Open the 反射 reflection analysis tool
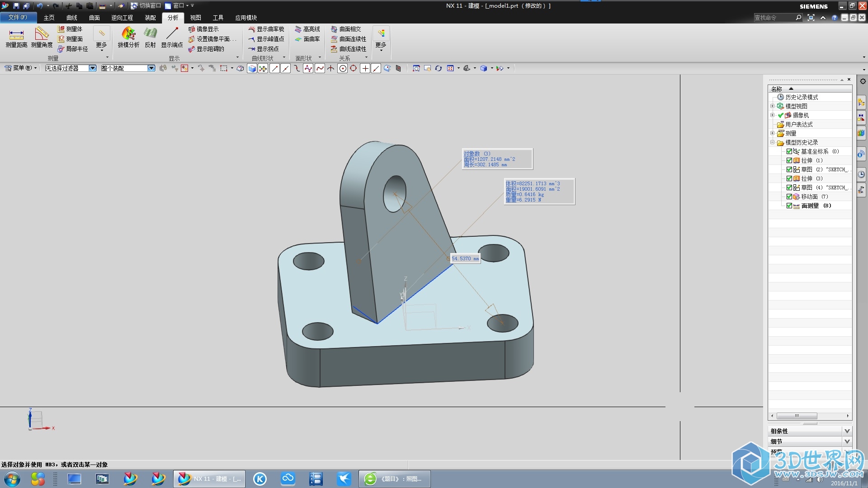 coord(150,37)
